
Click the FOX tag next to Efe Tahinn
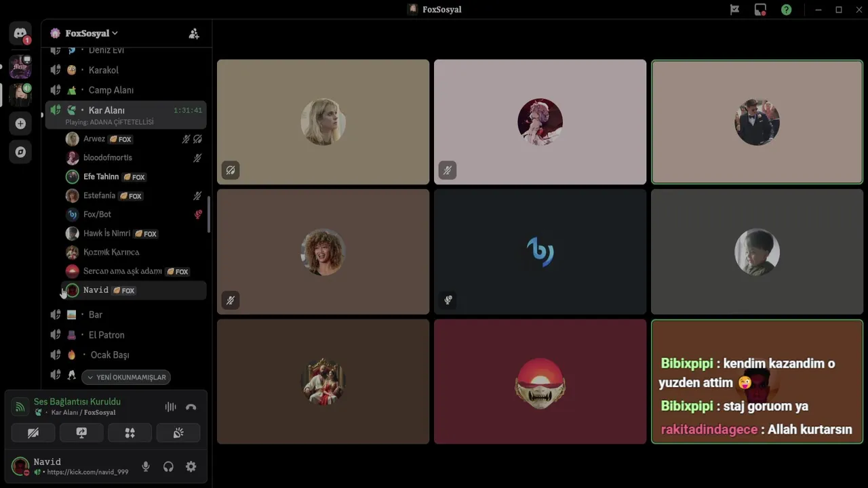click(x=134, y=177)
